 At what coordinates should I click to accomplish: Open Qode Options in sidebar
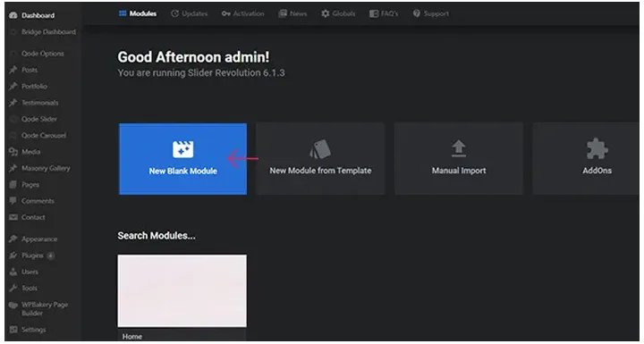[x=43, y=54]
